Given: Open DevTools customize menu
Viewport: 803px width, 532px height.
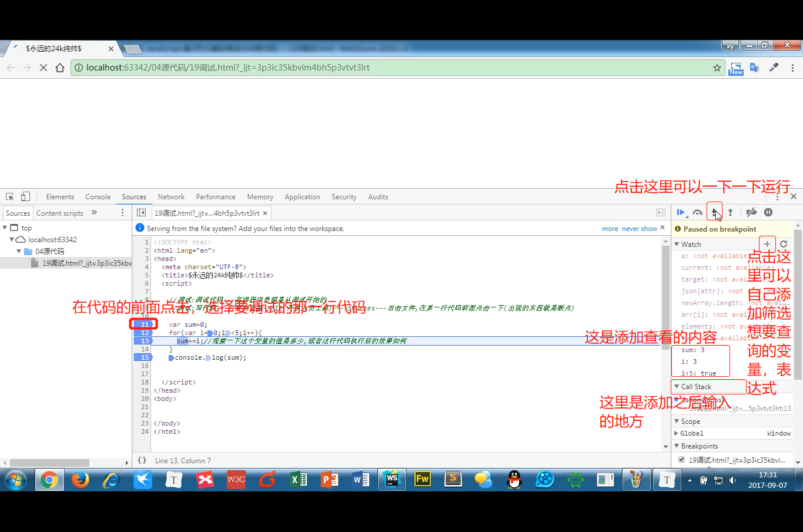Looking at the screenshot, I should pos(777,197).
